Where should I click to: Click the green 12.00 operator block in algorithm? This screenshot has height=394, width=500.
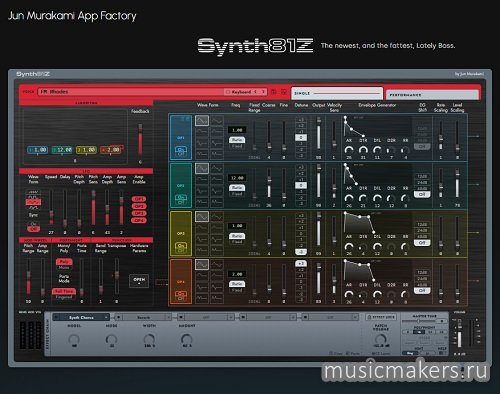click(x=62, y=150)
